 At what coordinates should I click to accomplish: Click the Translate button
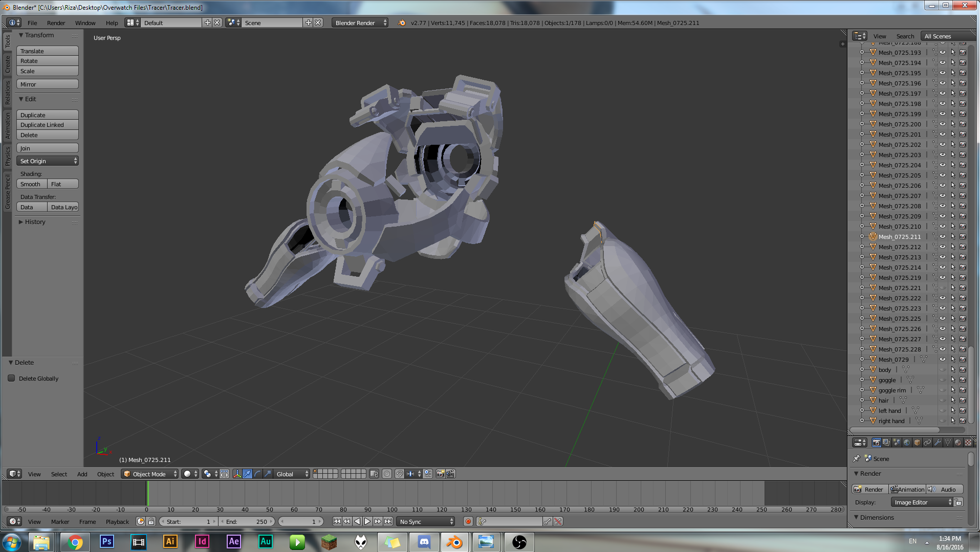48,51
